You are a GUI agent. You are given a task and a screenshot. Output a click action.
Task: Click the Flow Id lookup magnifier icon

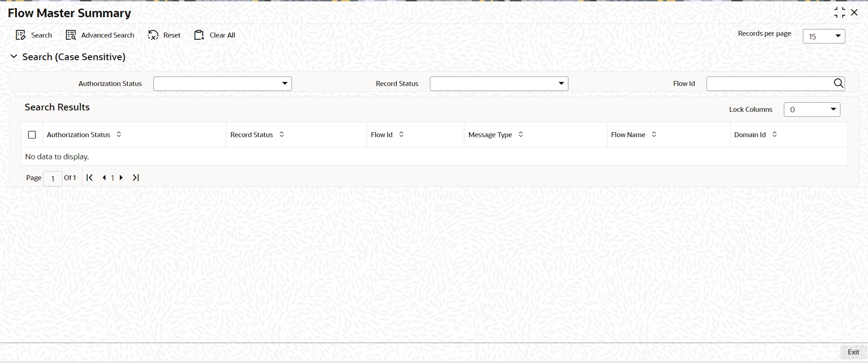839,83
